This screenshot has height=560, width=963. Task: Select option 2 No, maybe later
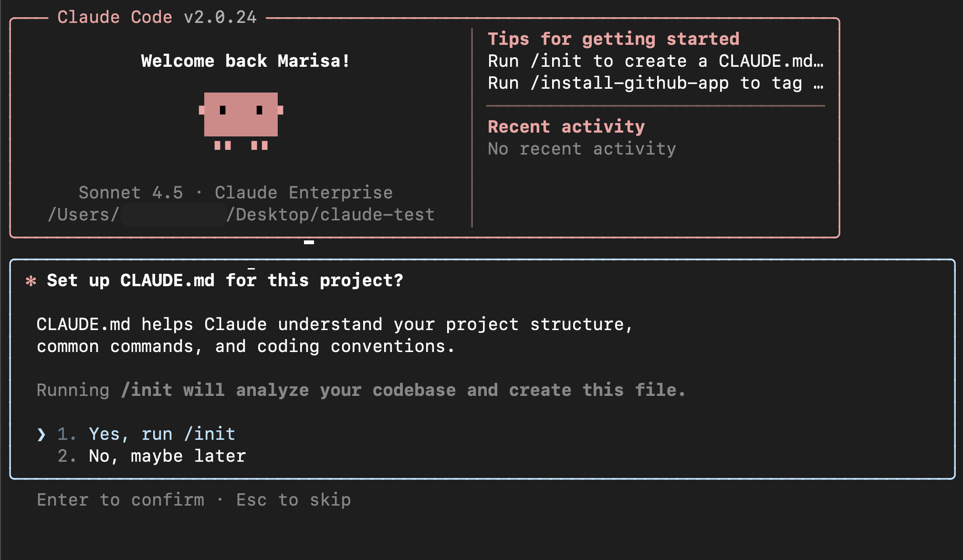[167, 456]
